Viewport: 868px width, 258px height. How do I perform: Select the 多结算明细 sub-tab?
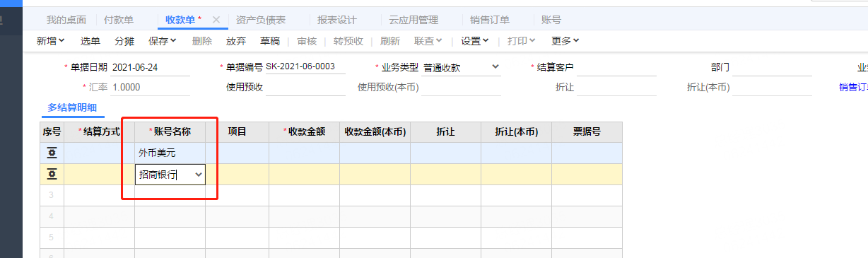click(72, 107)
